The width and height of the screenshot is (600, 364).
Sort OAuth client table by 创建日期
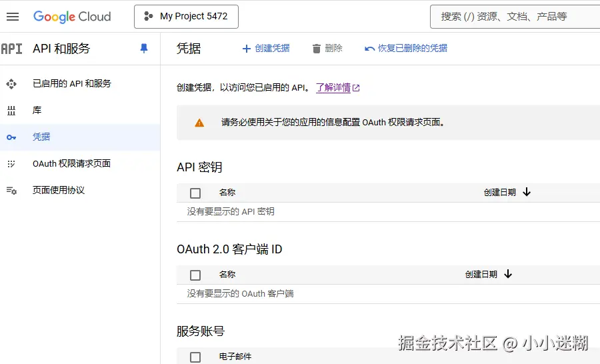481,275
